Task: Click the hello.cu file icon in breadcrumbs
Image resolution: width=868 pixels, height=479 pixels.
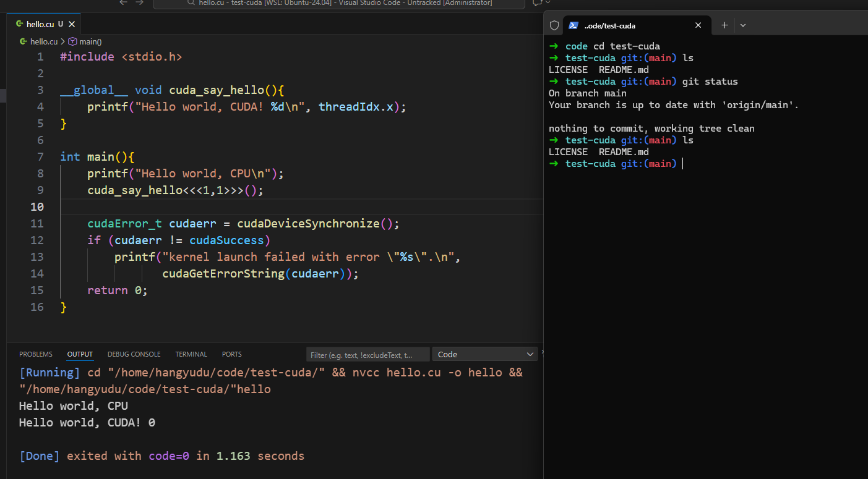Action: click(24, 41)
